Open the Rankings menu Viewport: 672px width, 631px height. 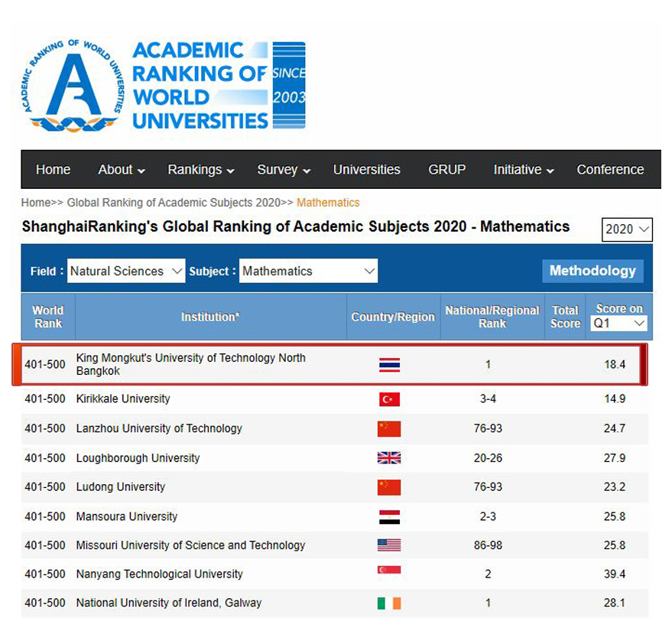point(201,170)
